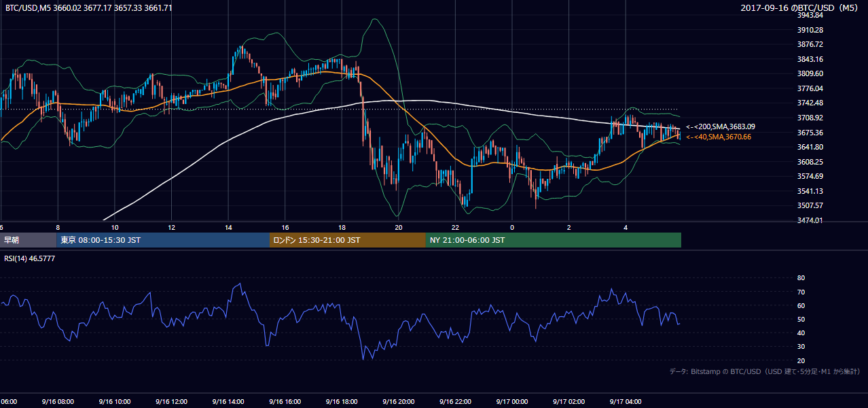Click RSI axis level 70
Viewport: 868px width, 408px height.
point(801,292)
